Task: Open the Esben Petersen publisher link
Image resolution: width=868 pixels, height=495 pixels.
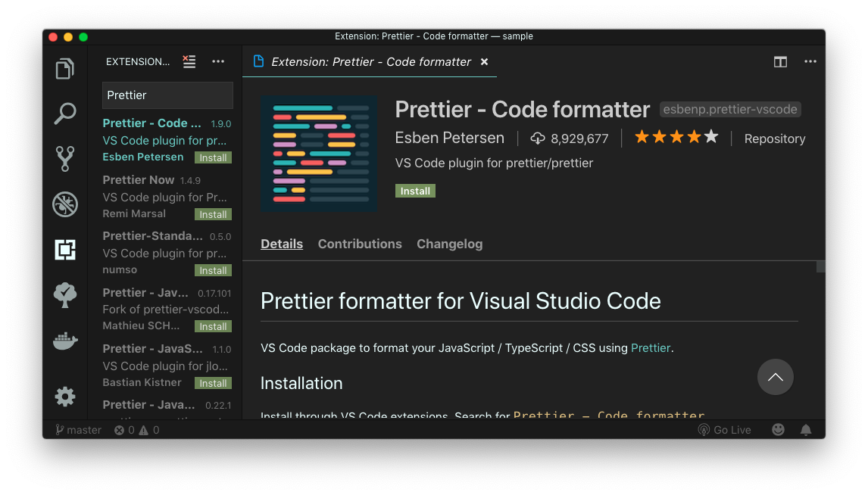Action: tap(449, 138)
